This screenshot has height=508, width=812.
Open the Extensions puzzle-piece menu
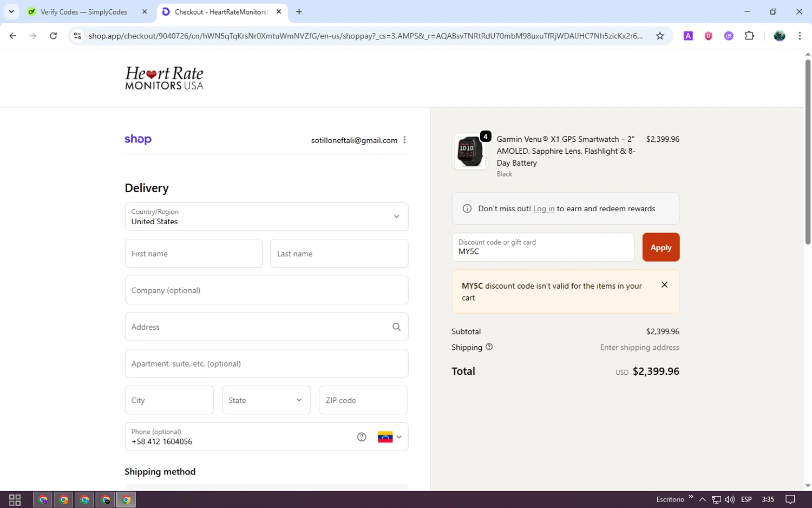(749, 36)
